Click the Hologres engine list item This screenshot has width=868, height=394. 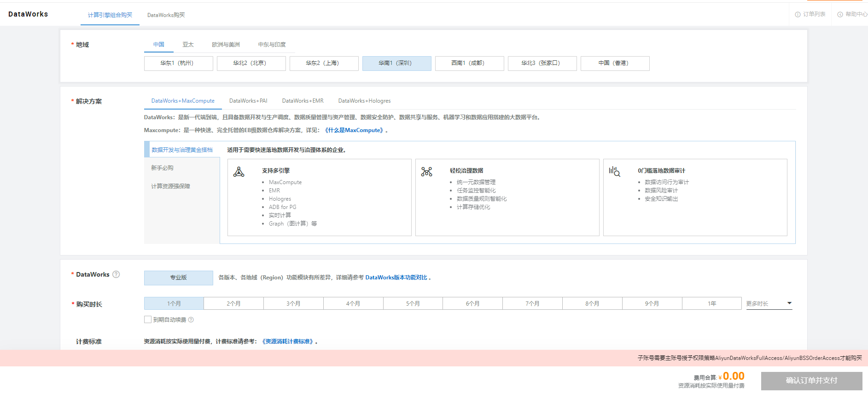click(280, 199)
